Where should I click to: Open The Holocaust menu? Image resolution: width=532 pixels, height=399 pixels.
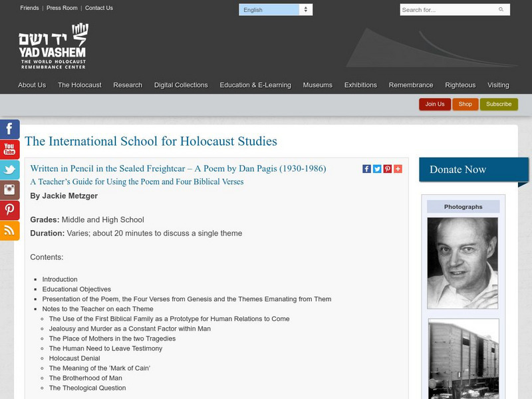[80, 85]
